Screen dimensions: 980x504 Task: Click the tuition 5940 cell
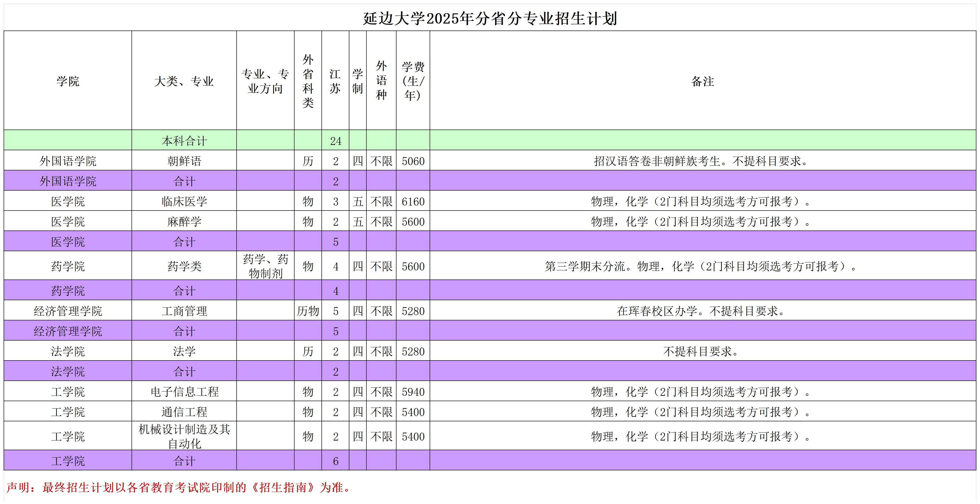[x=413, y=391]
